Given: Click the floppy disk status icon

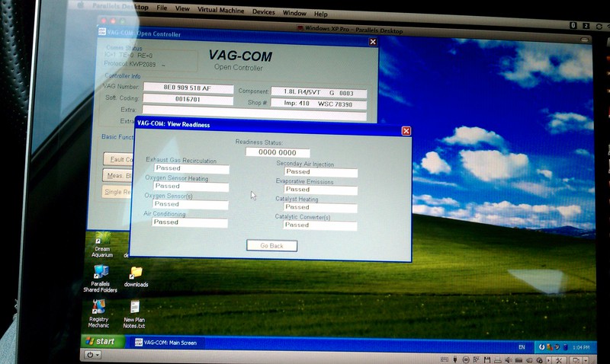Looking at the screenshot, I should [487, 360].
